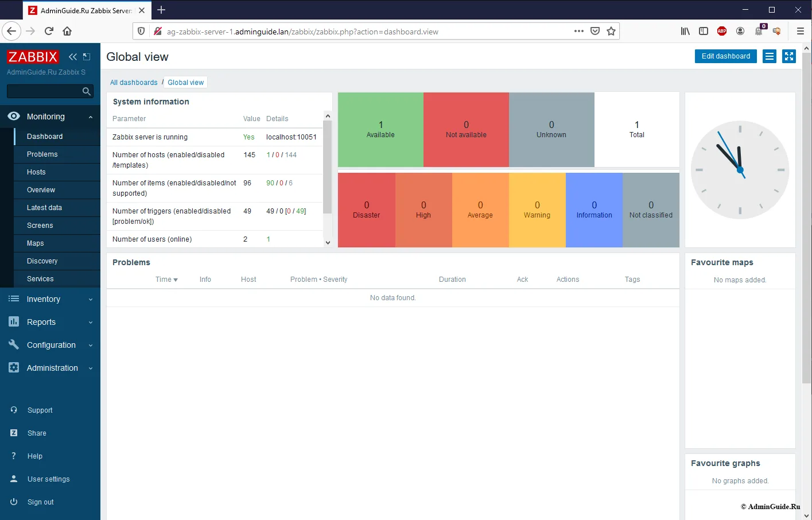Viewport: 812px width, 520px height.
Task: Collapse the Monitoring menu section
Action: point(91,117)
